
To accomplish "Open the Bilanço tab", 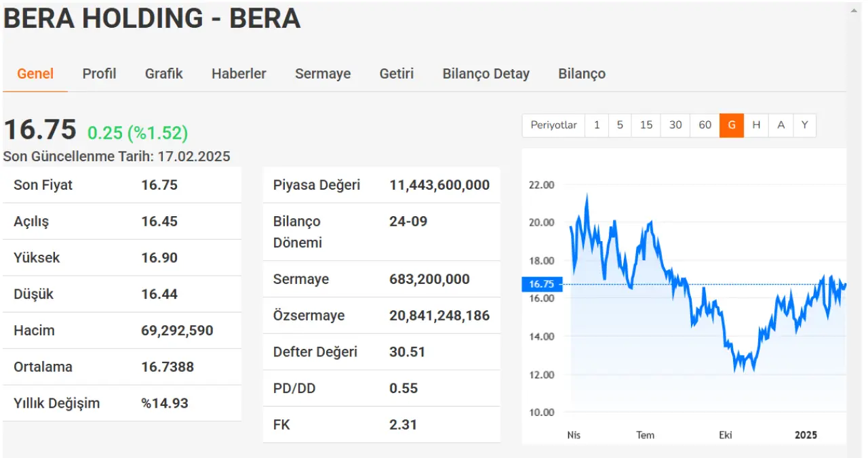I will click(582, 74).
